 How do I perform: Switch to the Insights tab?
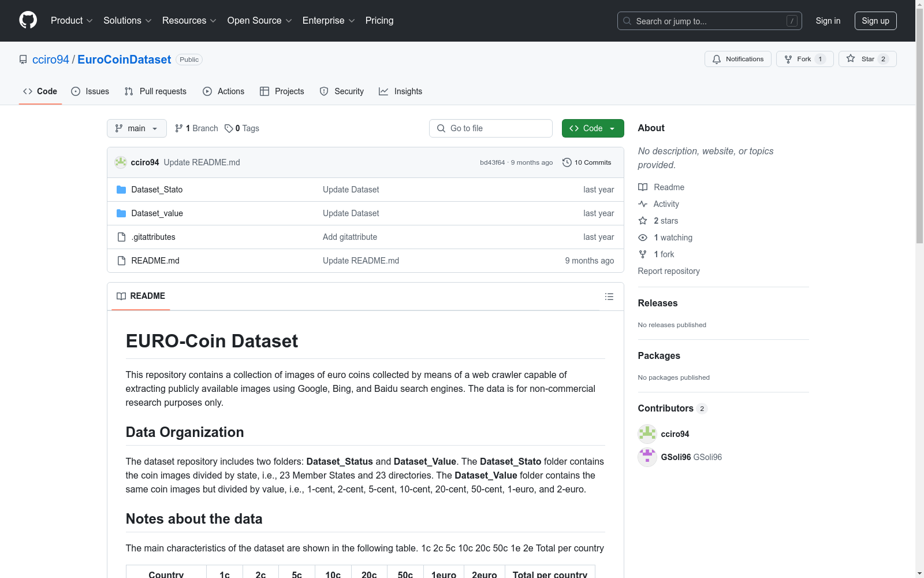pyautogui.click(x=400, y=91)
